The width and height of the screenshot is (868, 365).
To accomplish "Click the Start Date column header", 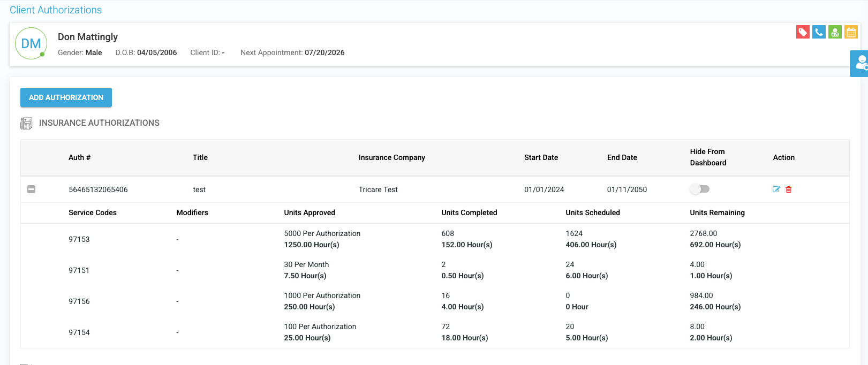I will [x=541, y=157].
